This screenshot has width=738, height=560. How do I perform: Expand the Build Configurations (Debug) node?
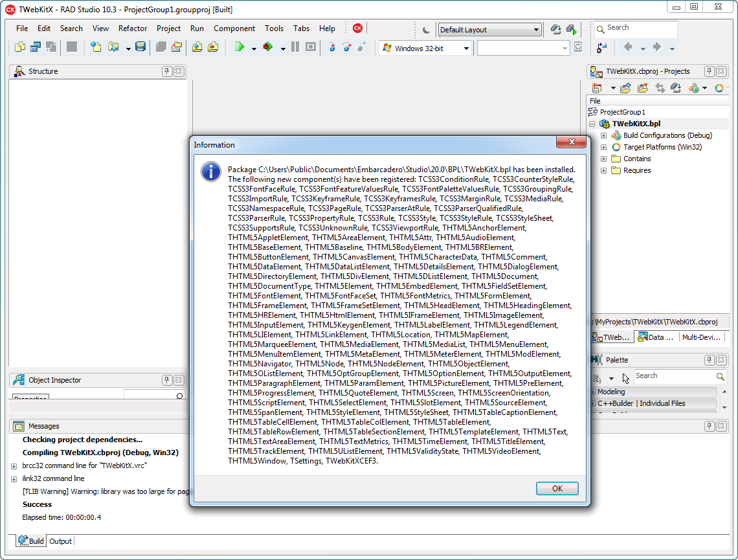(x=603, y=135)
